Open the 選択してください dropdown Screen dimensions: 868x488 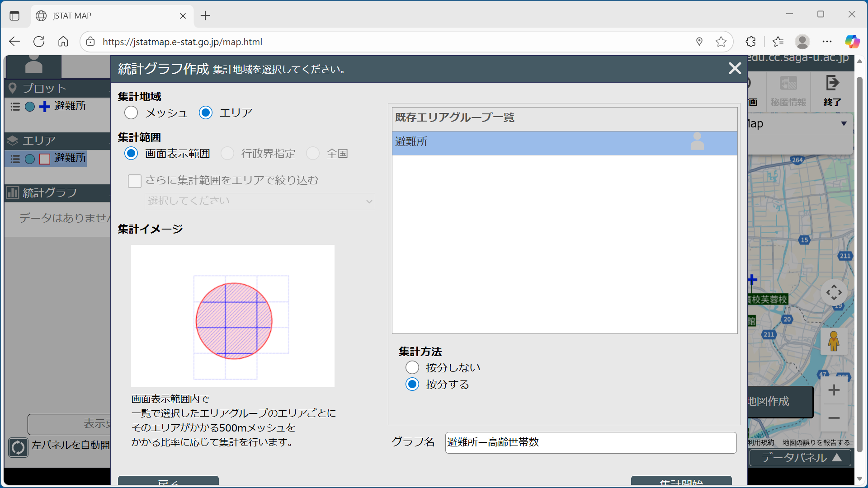(259, 202)
